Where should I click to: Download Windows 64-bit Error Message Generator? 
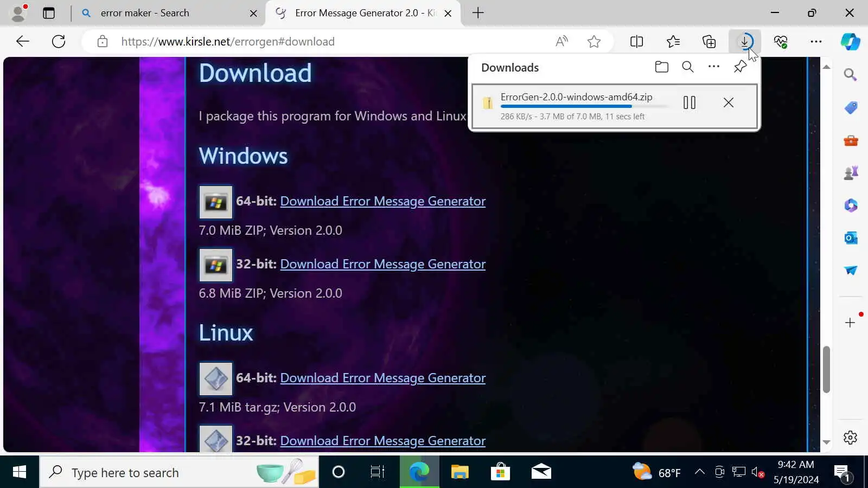(x=383, y=201)
